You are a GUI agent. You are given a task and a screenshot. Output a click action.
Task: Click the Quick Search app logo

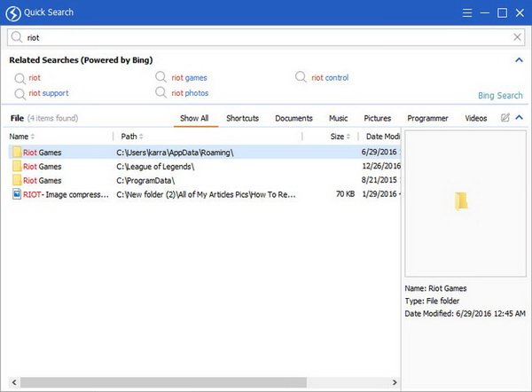[x=13, y=12]
